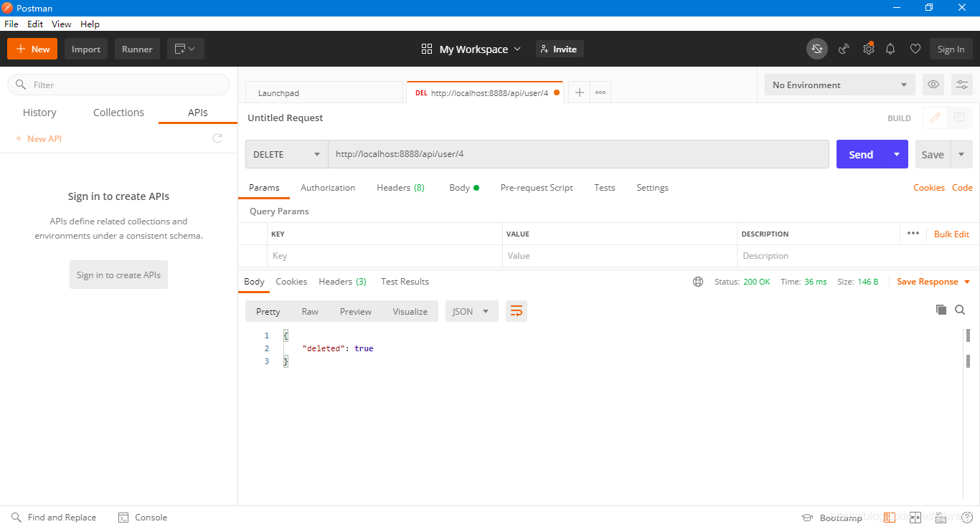
Task: Open the response Cookies tab
Action: pos(291,282)
